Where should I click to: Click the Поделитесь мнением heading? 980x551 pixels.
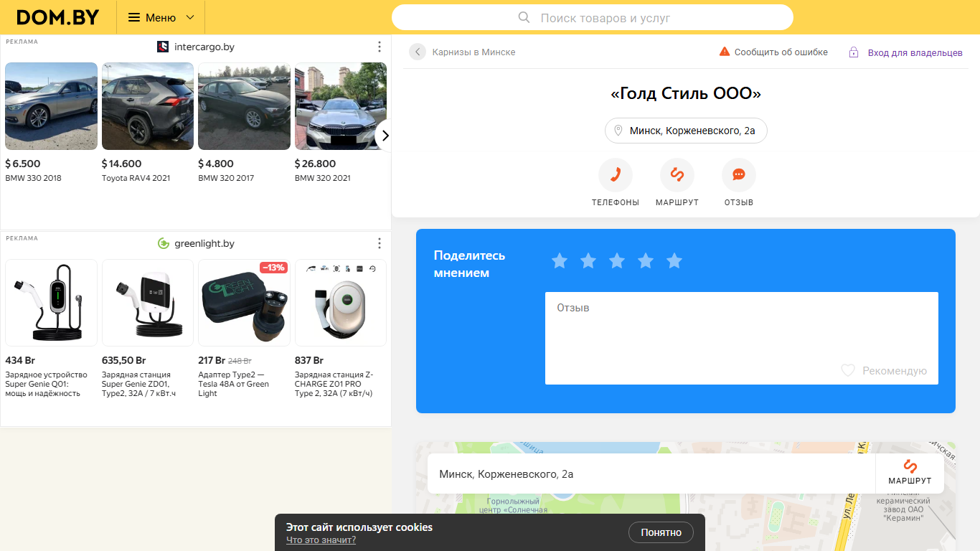click(469, 264)
